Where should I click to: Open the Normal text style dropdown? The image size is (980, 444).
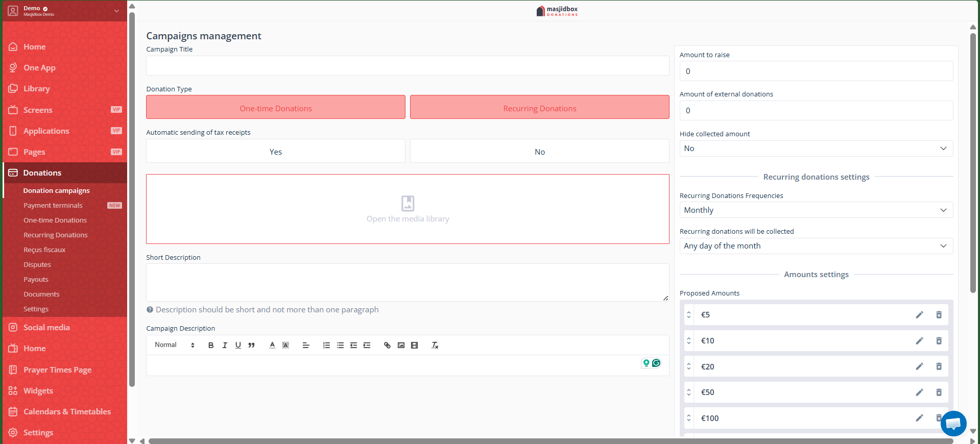[x=175, y=346]
